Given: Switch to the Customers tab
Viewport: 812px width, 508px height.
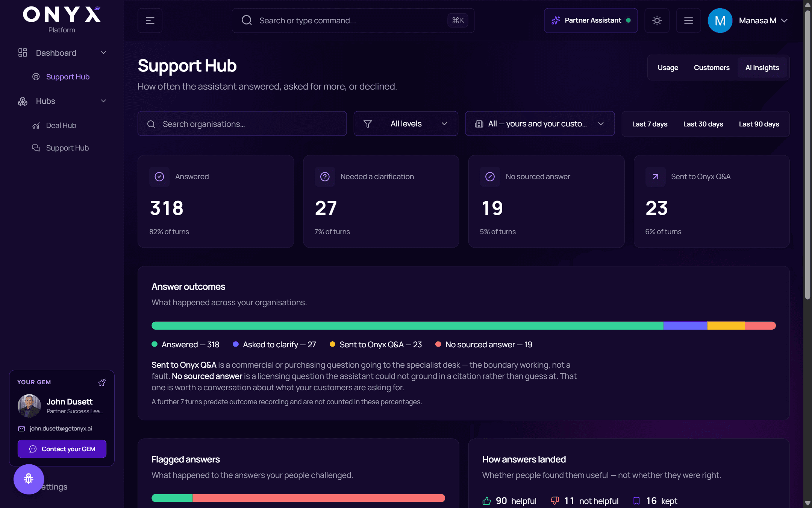Looking at the screenshot, I should point(712,68).
